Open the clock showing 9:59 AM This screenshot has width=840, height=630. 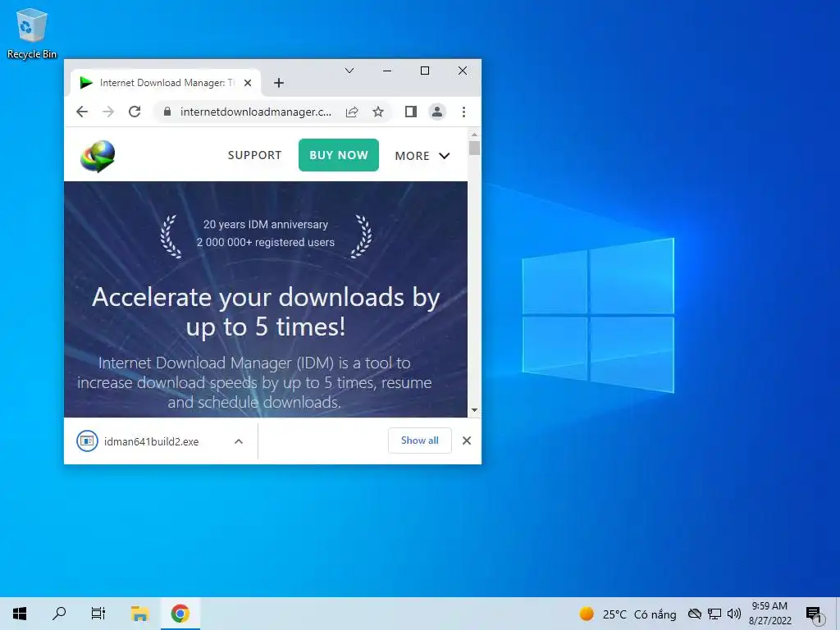(x=769, y=614)
